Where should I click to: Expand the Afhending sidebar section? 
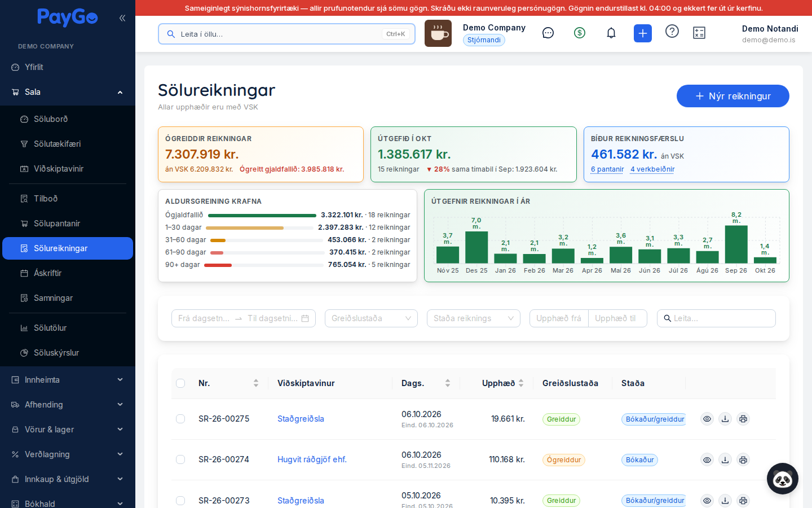(68, 405)
